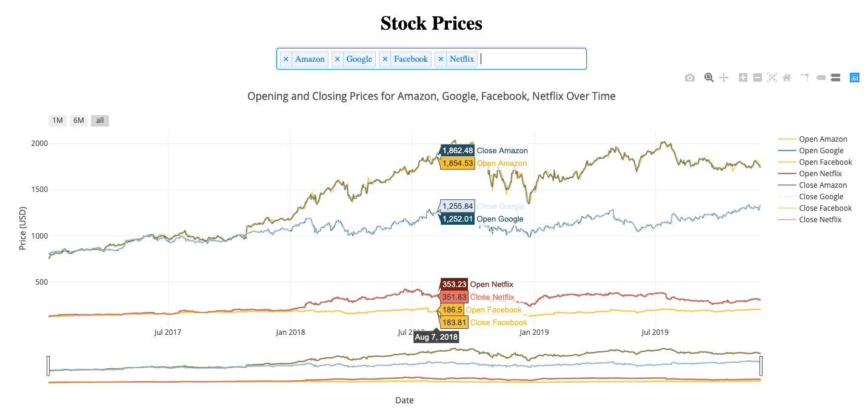Enable show closest data on hover
The image size is (868, 413).
(820, 78)
